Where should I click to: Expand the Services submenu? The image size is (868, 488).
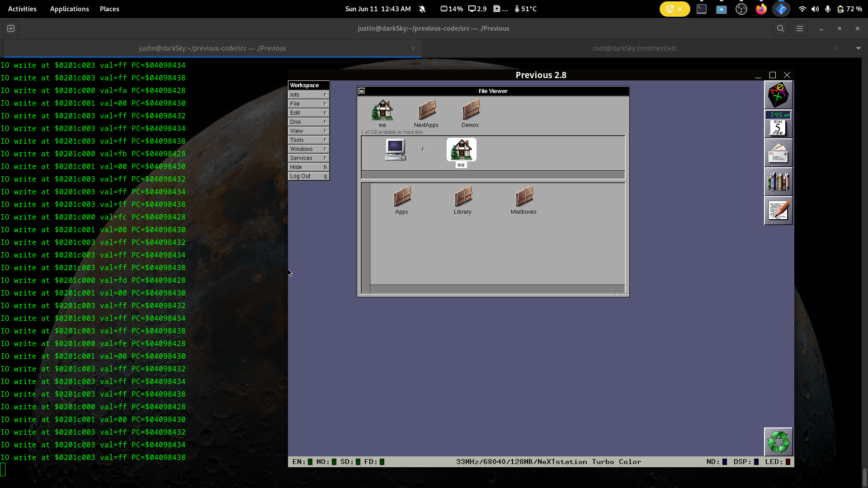[x=309, y=158]
